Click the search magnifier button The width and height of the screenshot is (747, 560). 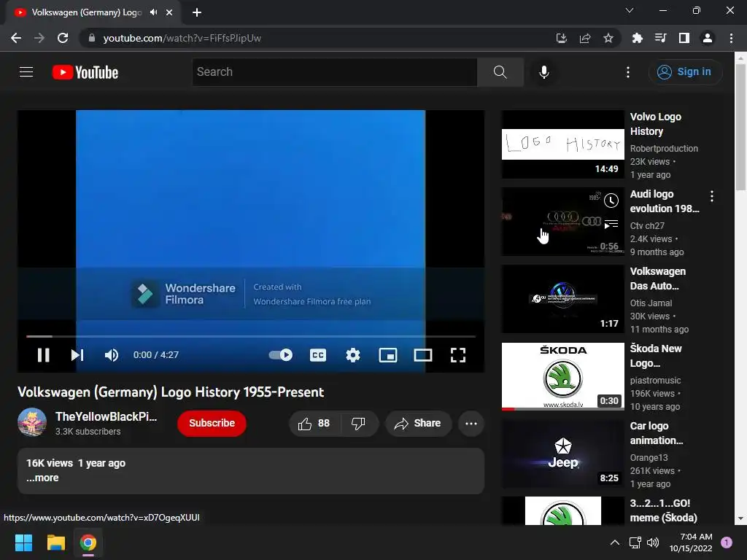point(500,72)
